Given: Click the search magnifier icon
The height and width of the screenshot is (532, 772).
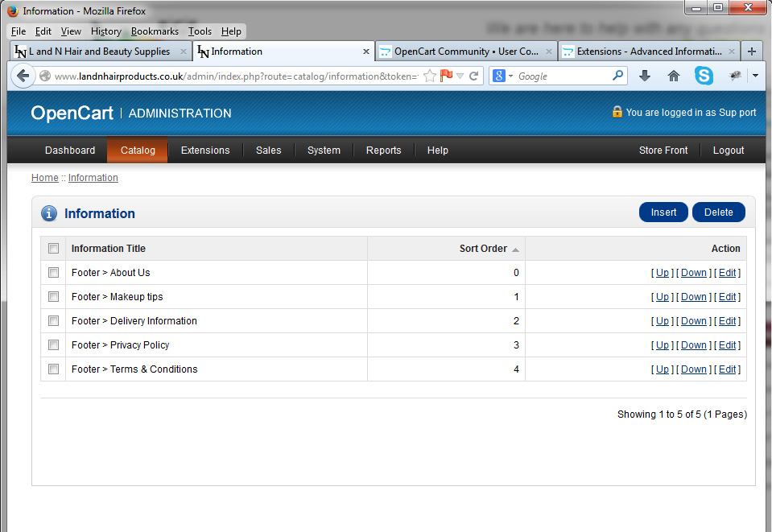Looking at the screenshot, I should [617, 76].
